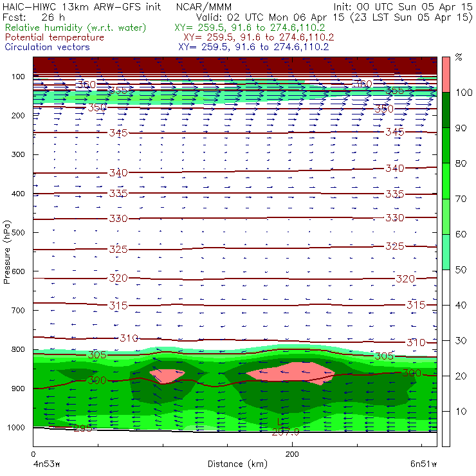The width and height of the screenshot is (476, 476).
Task: Click the '4n53w' start coordinate label
Action: point(46,464)
